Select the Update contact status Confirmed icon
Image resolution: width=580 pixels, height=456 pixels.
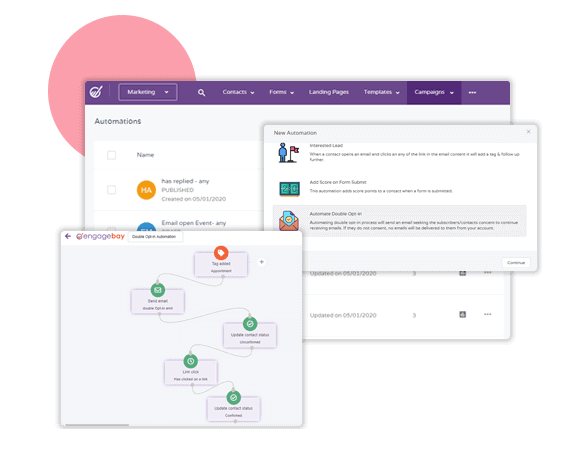(233, 398)
